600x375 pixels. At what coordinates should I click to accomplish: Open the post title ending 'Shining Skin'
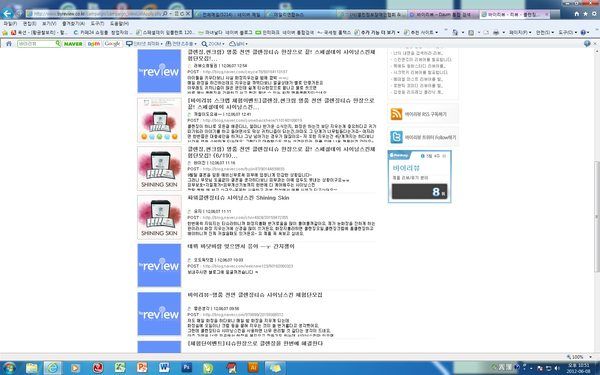238,198
